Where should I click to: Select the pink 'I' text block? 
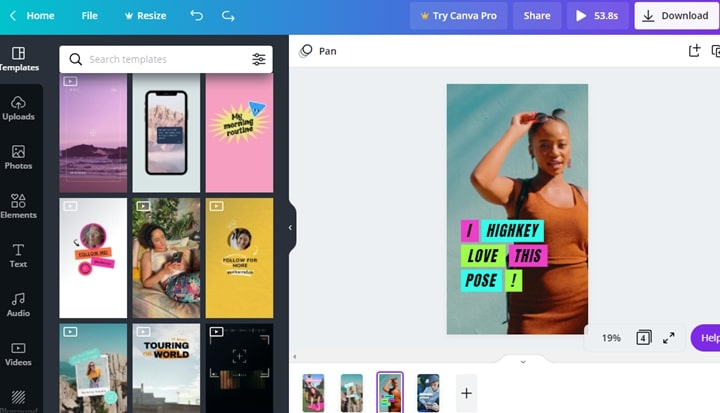click(x=469, y=231)
